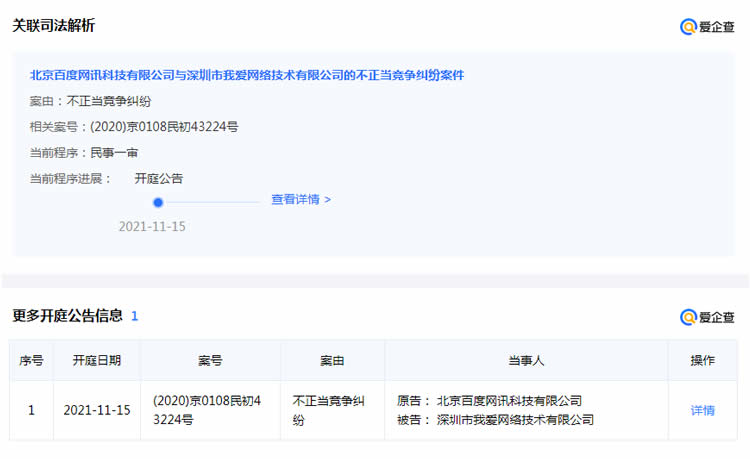Select defendant 深圳市我爱网络技术有限公司 in the table

pos(515,420)
